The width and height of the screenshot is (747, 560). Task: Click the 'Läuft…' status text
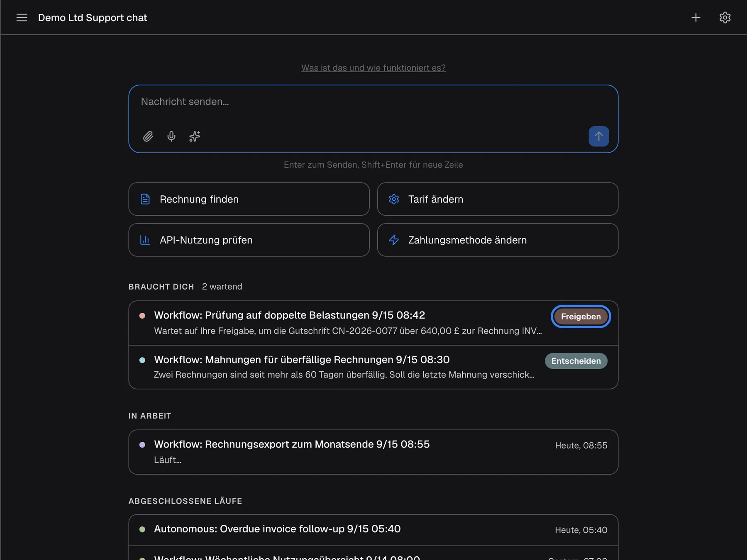[x=168, y=460]
